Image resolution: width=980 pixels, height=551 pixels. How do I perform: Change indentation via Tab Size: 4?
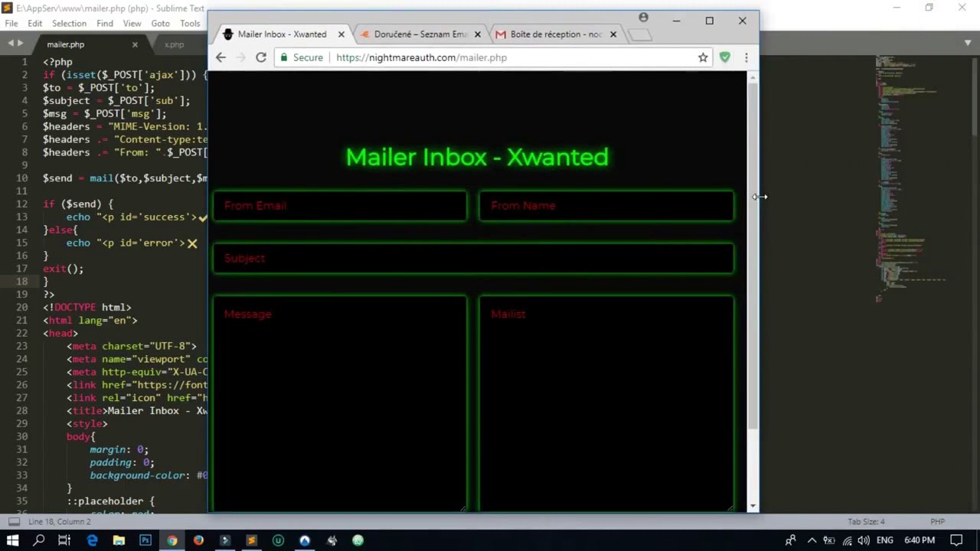tap(866, 521)
